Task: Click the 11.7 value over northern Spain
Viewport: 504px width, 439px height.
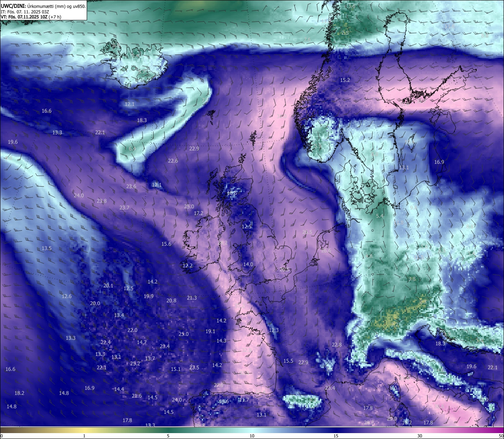Action: 244,400
